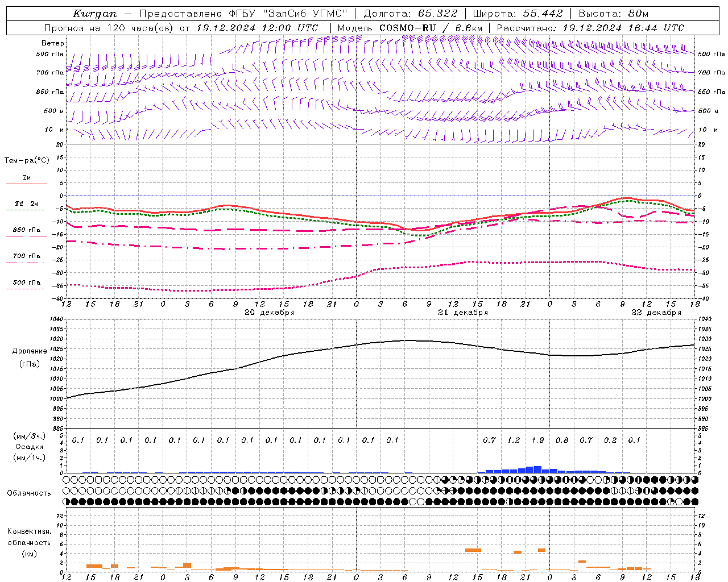The height and width of the screenshot is (582, 728).
Task: Click the Осадки precipitation label
Action: click(30, 447)
